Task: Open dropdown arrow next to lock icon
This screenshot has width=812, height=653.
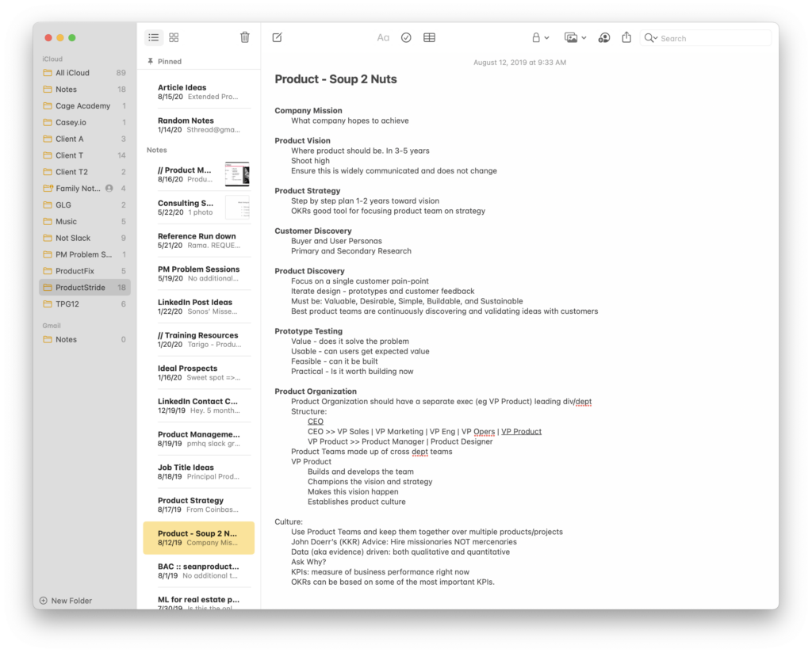Action: [547, 38]
